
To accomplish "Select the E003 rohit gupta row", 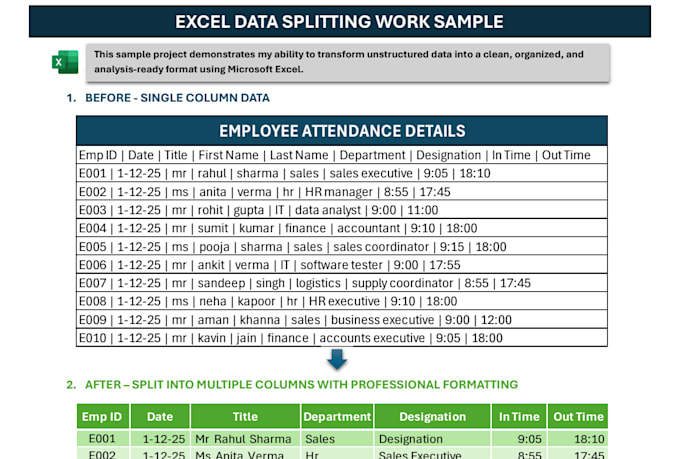I will [x=342, y=210].
